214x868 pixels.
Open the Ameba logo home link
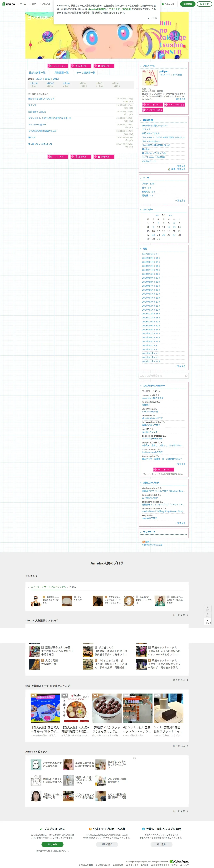click(8, 4)
